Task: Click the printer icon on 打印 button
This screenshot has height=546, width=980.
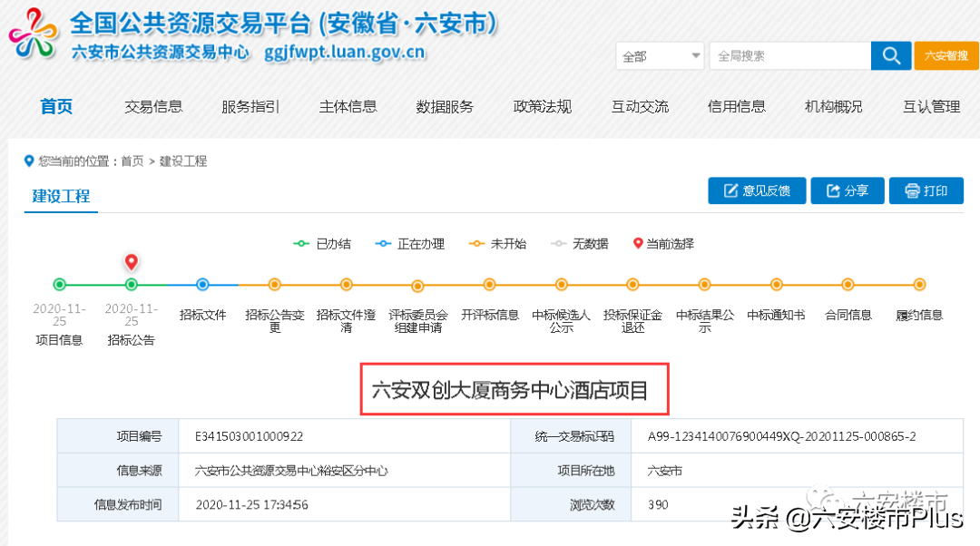Action: click(x=910, y=190)
